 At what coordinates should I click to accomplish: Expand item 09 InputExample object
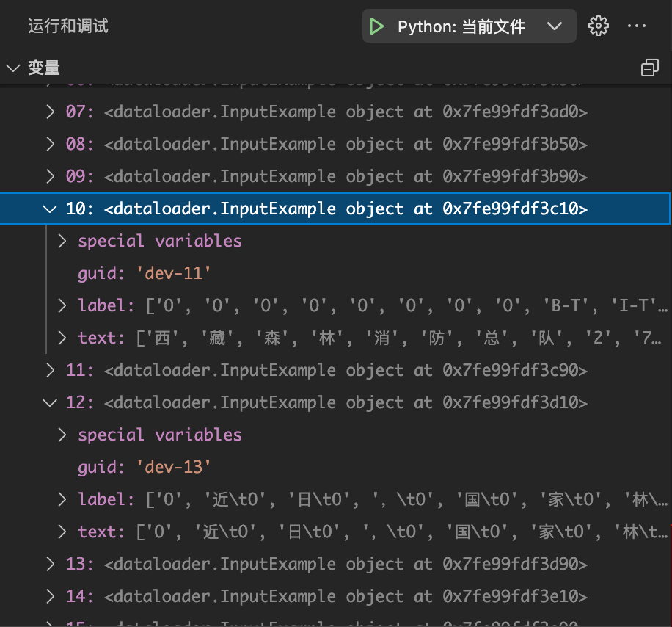click(50, 176)
